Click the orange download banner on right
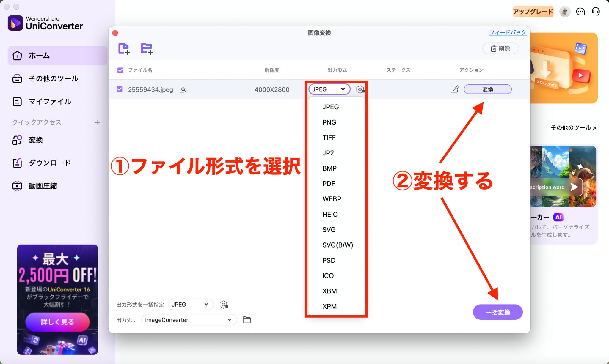The width and height of the screenshot is (609, 364). click(564, 68)
